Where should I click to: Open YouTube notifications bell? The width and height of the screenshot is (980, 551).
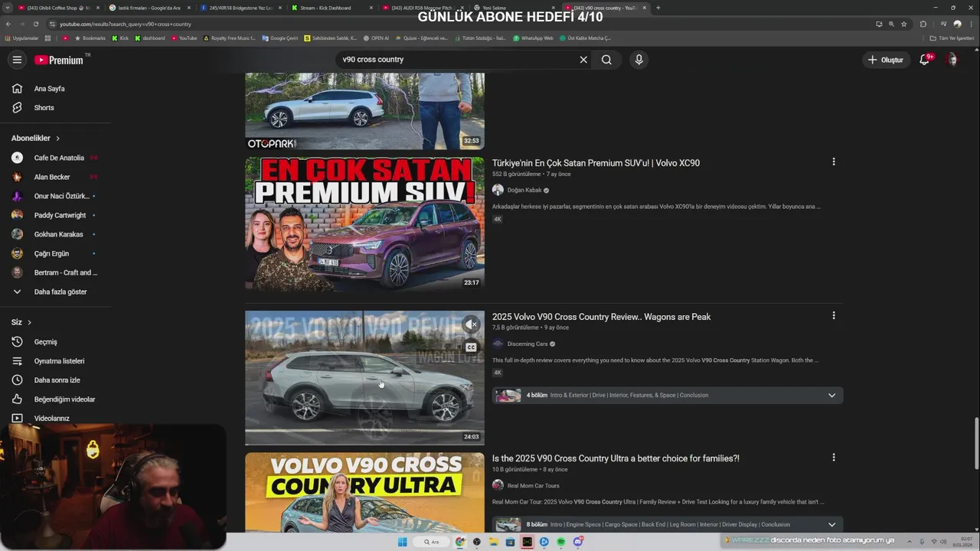925,60
